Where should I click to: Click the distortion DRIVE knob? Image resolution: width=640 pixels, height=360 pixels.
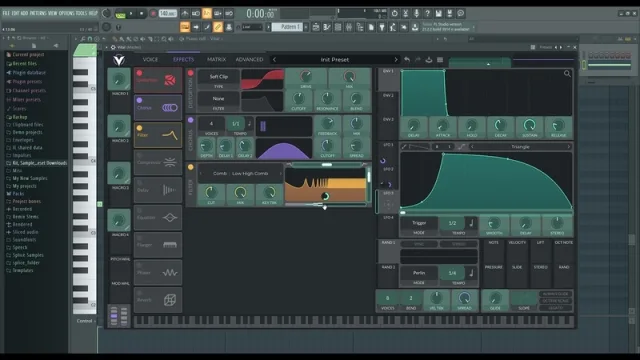[x=306, y=76]
